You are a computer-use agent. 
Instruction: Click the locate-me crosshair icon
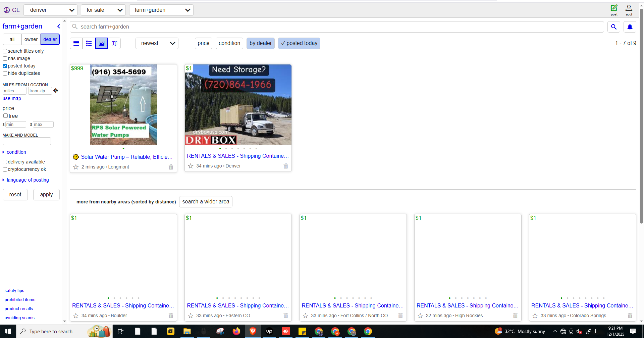56,91
